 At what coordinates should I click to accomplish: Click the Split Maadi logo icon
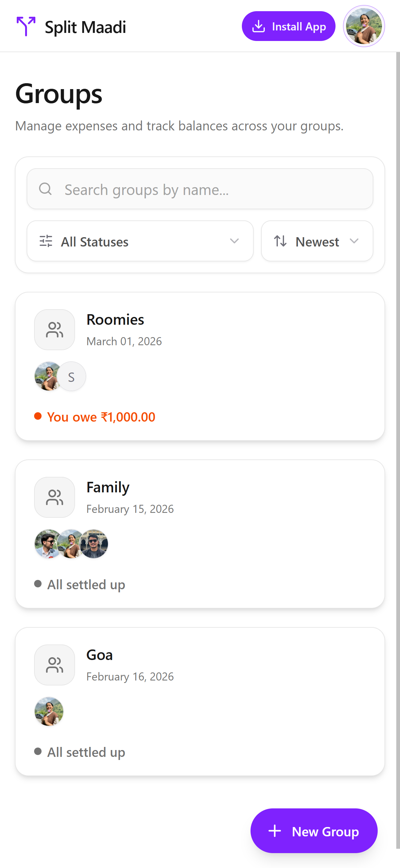pyautogui.click(x=26, y=26)
